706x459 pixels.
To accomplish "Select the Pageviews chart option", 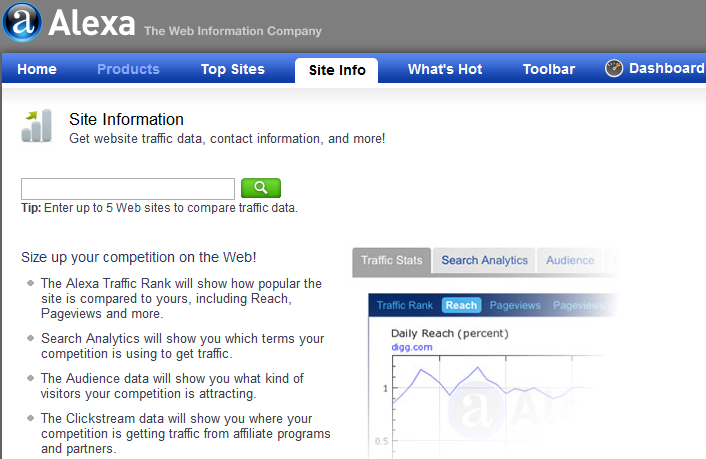I will click(x=515, y=305).
